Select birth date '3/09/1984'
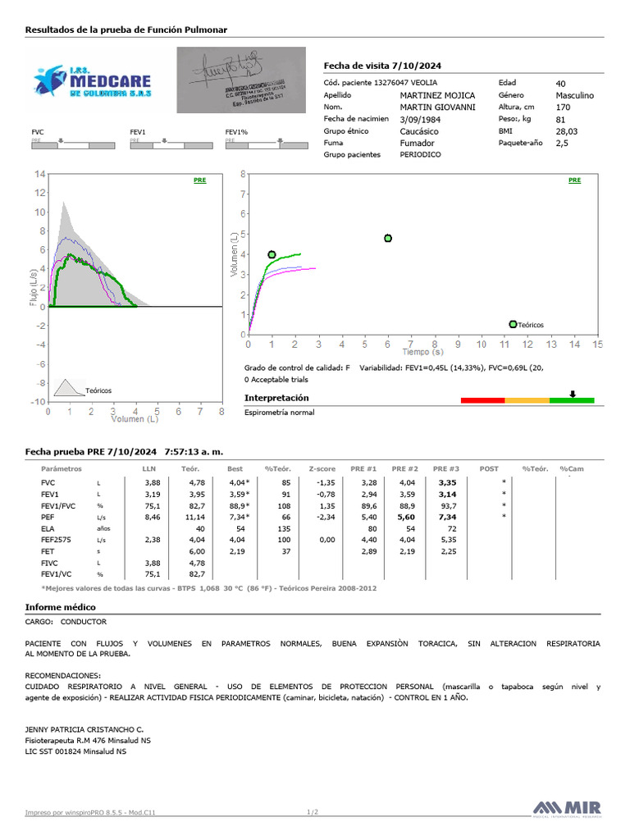The height and width of the screenshot is (840, 630). 420,120
